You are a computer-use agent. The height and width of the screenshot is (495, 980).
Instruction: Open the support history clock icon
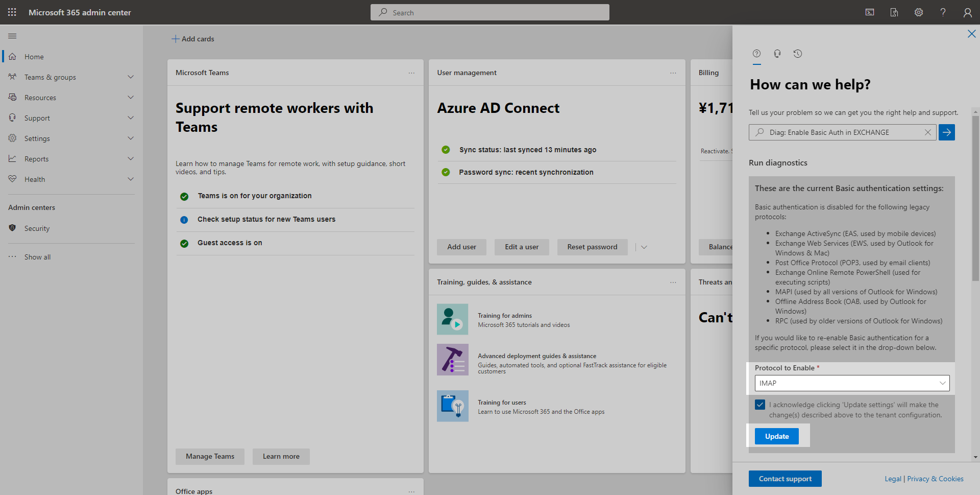coord(798,54)
